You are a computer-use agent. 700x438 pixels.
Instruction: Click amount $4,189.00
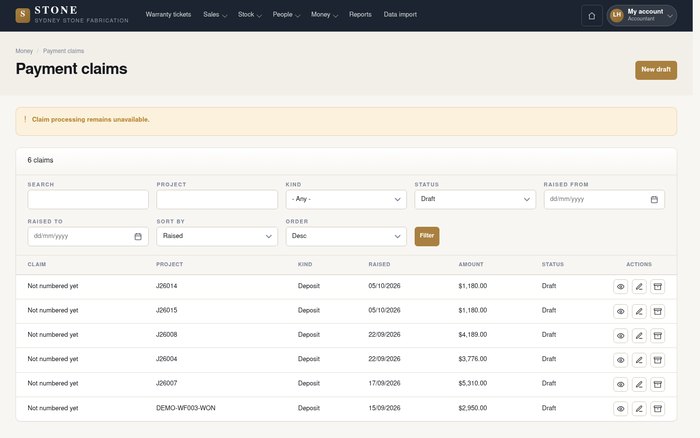tap(472, 335)
